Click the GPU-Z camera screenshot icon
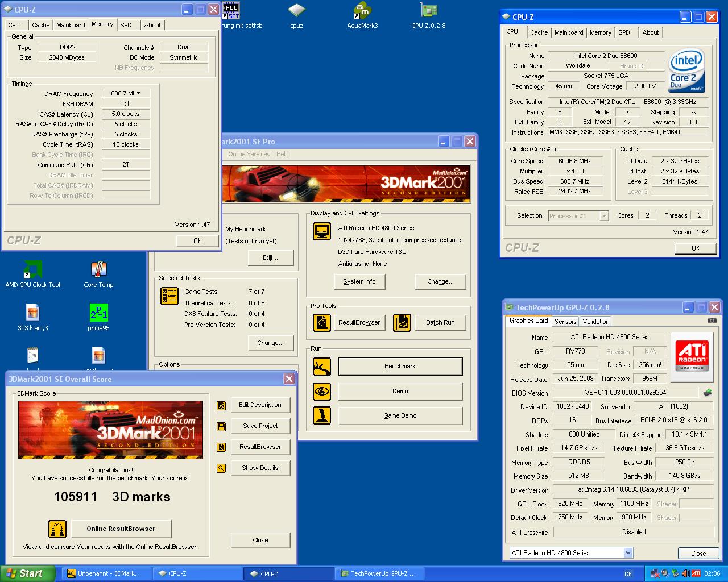Viewport: 728px width, 582px height. tap(712, 321)
